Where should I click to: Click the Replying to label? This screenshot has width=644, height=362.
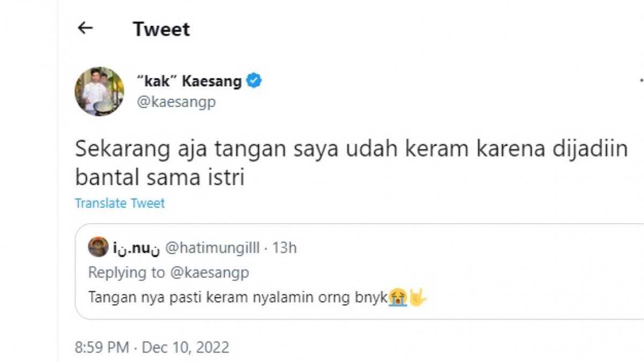point(123,272)
